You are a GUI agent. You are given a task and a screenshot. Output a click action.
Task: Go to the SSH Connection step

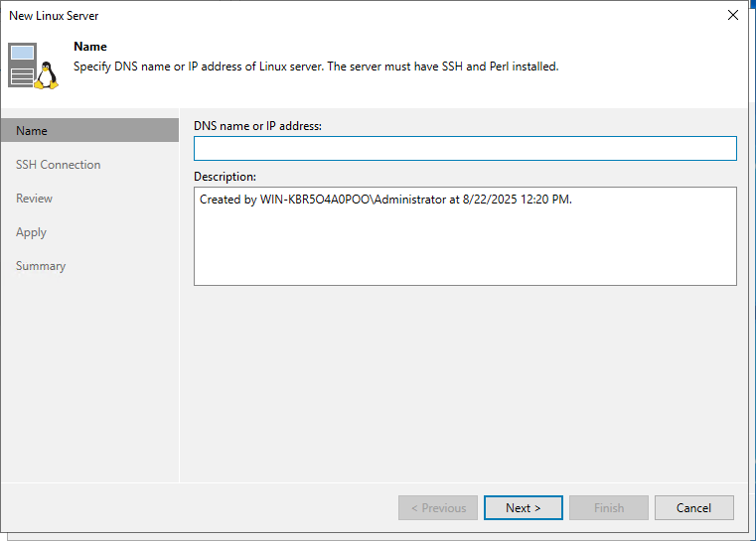tap(58, 165)
